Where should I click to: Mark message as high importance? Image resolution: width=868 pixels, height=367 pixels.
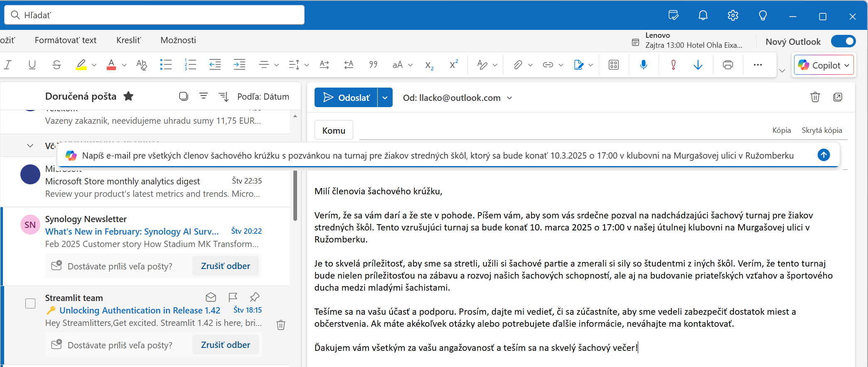pos(673,65)
